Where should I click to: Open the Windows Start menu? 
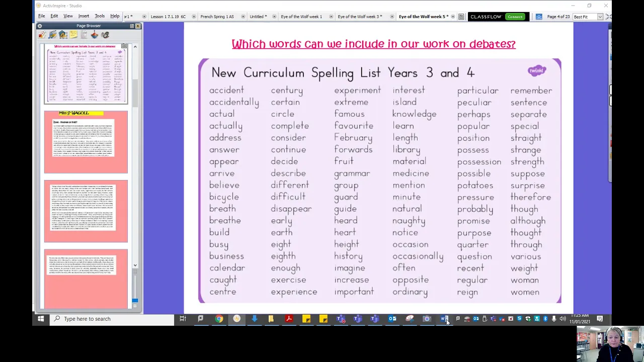pyautogui.click(x=41, y=319)
